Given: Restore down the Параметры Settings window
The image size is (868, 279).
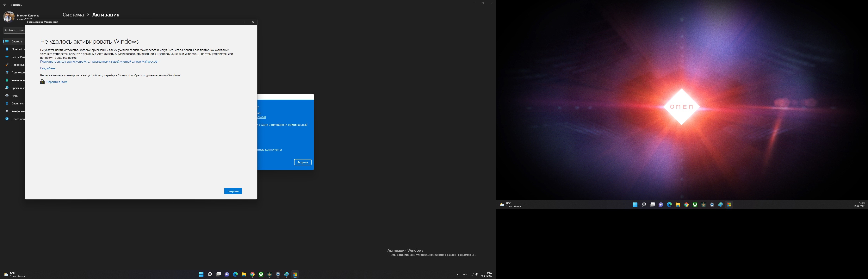Looking at the screenshot, I should 482,3.
